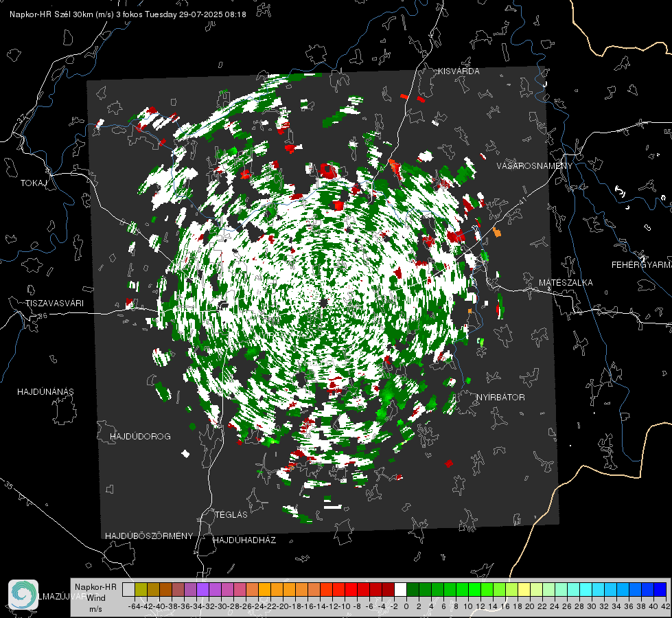Click the MÁTÉSZALKA town label

tap(566, 283)
